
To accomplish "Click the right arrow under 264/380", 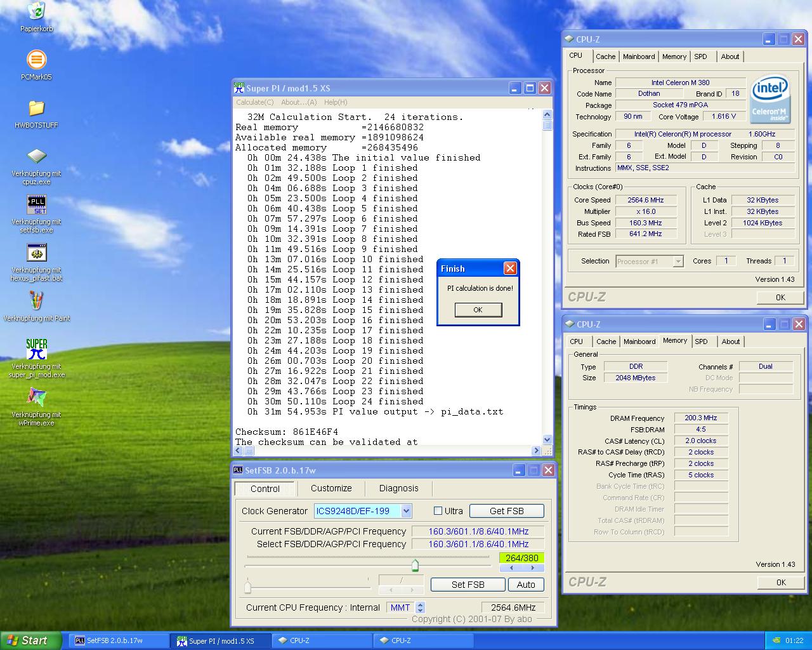I will pyautogui.click(x=534, y=568).
